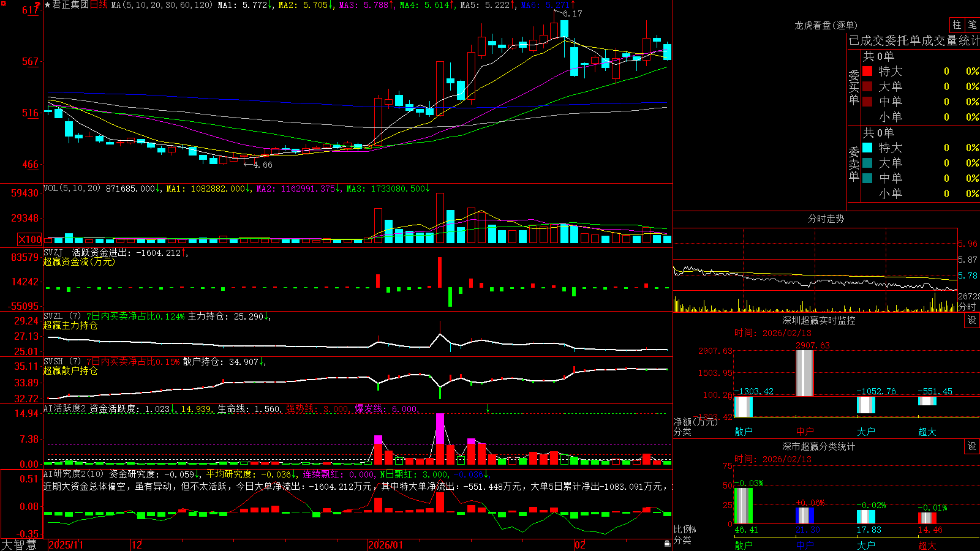This screenshot has height=551, width=980.
Task: Click the 超赢资金流(万元) indicator label
Action: pyautogui.click(x=79, y=262)
